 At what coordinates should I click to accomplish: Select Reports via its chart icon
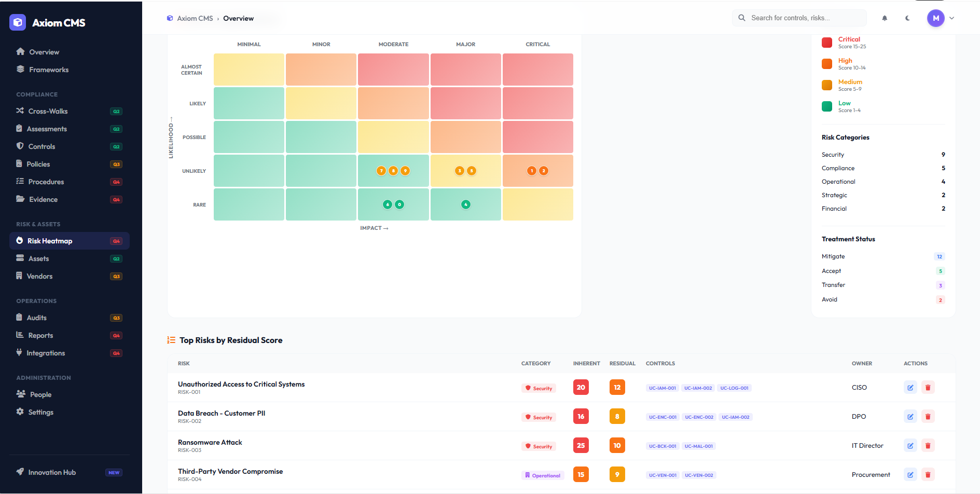tap(19, 335)
